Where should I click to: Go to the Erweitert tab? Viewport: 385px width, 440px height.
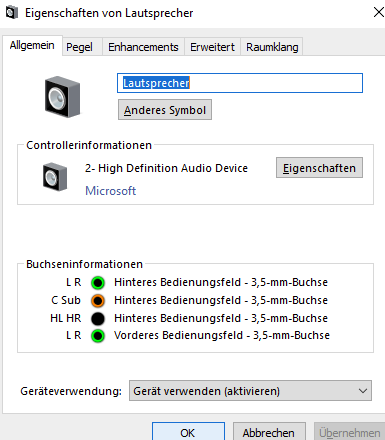212,47
